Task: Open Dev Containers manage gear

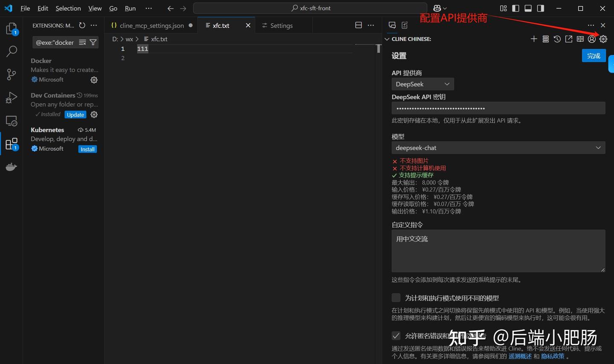Action: pos(94,115)
